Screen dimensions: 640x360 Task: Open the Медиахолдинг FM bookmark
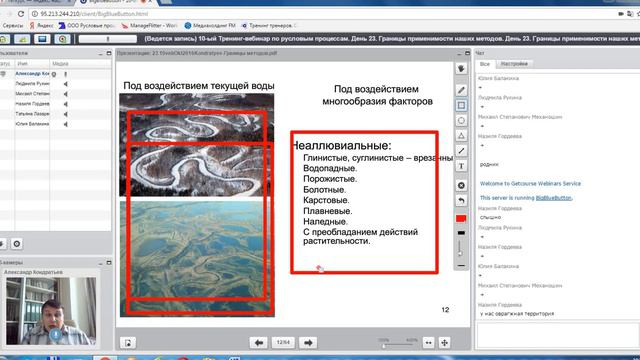click(210, 26)
